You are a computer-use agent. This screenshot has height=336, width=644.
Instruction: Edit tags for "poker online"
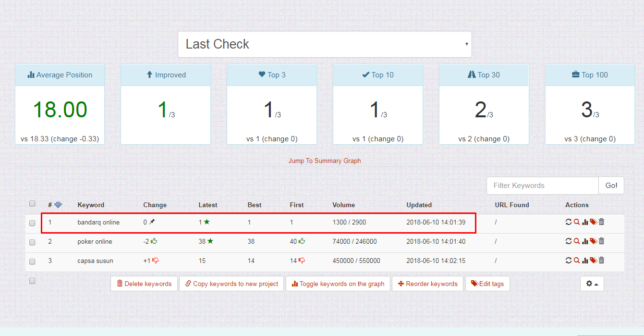[x=593, y=241]
